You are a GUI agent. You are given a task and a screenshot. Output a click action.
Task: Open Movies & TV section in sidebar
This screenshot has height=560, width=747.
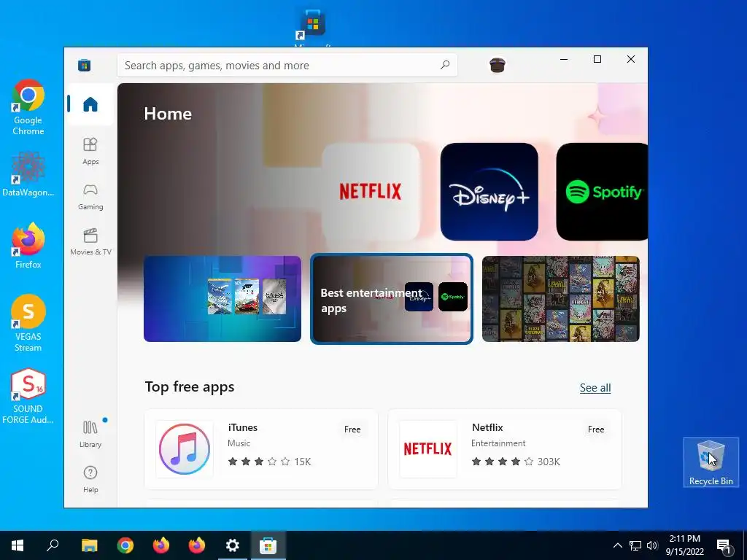[x=90, y=242]
